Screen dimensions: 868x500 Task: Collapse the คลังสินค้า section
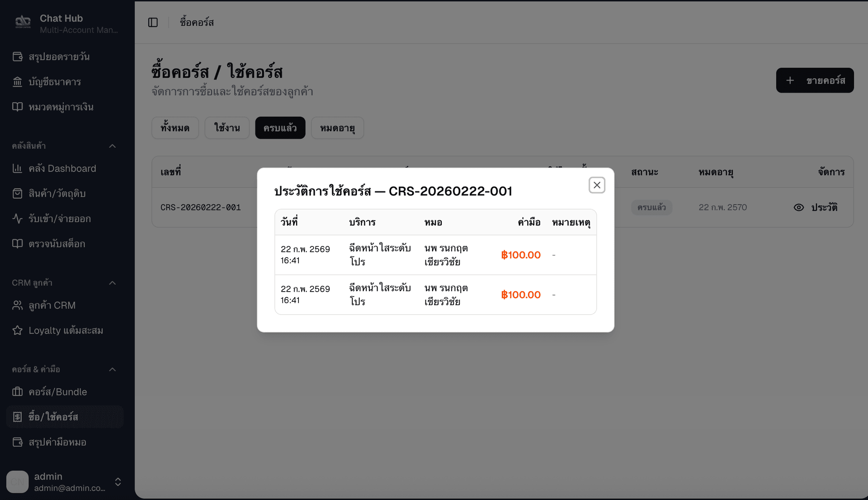(x=113, y=146)
